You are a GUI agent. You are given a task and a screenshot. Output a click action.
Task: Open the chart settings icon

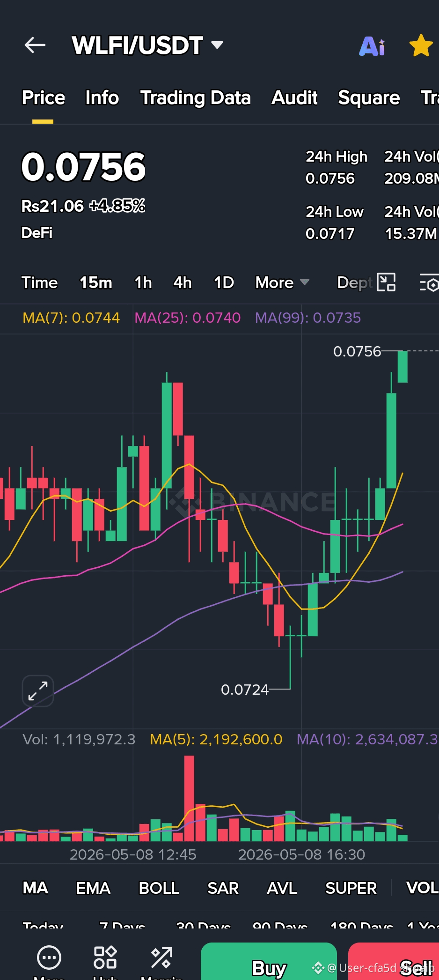(429, 282)
